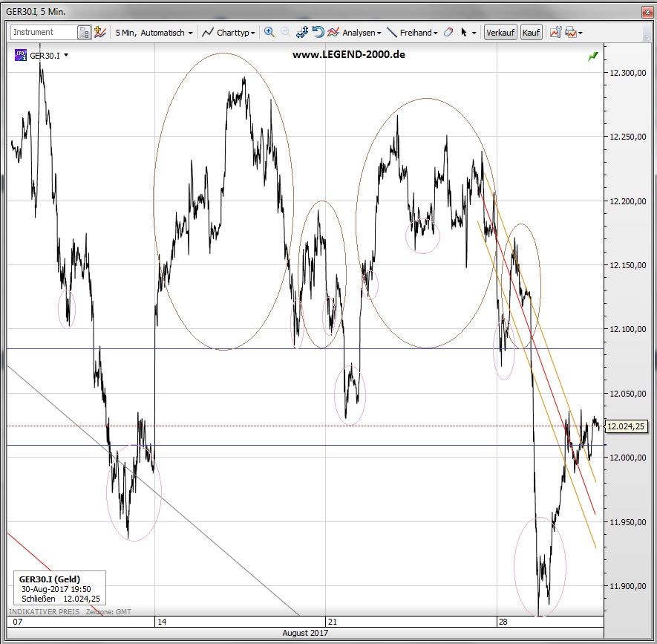The height and width of the screenshot is (644, 657).
Task: Open the Charttyp dropdown menu
Action: 236,32
